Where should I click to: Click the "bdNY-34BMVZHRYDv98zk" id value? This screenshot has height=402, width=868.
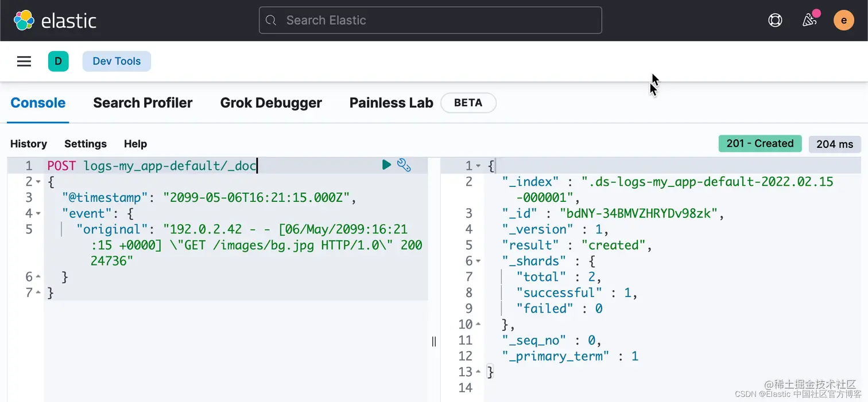[x=638, y=214]
